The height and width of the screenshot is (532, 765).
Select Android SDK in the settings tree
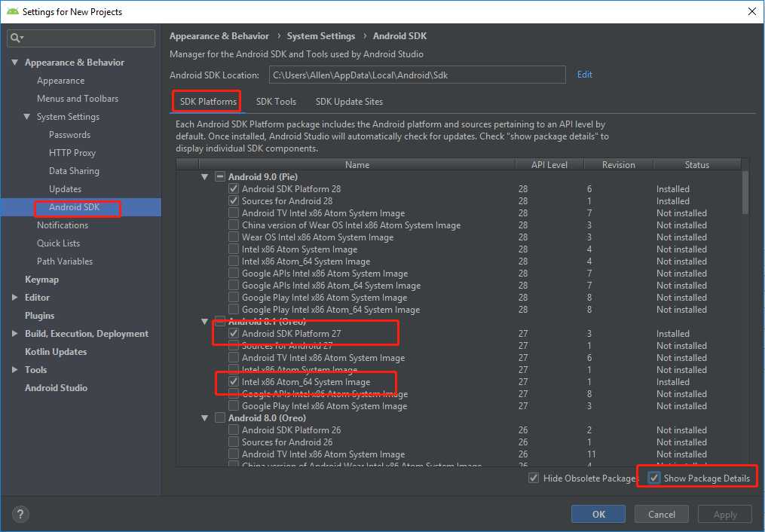74,206
